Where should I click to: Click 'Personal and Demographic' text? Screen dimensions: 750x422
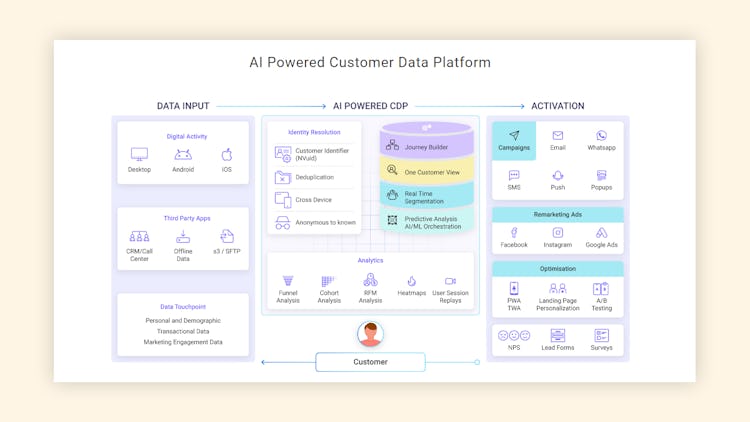183,321
